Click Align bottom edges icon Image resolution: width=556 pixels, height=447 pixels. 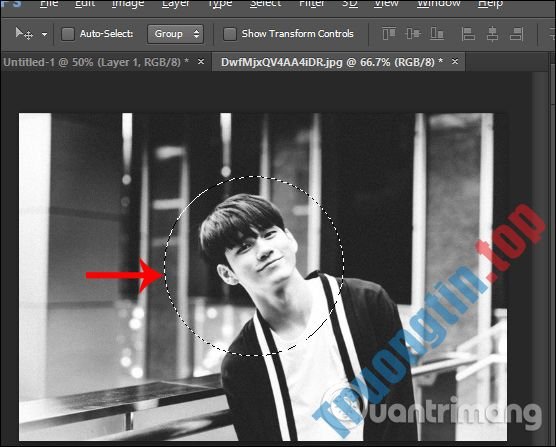(437, 34)
